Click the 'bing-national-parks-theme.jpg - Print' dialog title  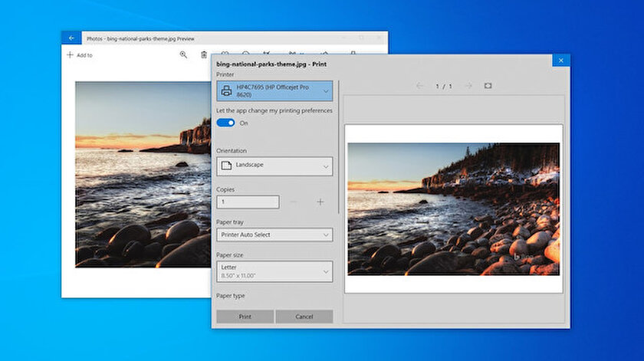271,64
